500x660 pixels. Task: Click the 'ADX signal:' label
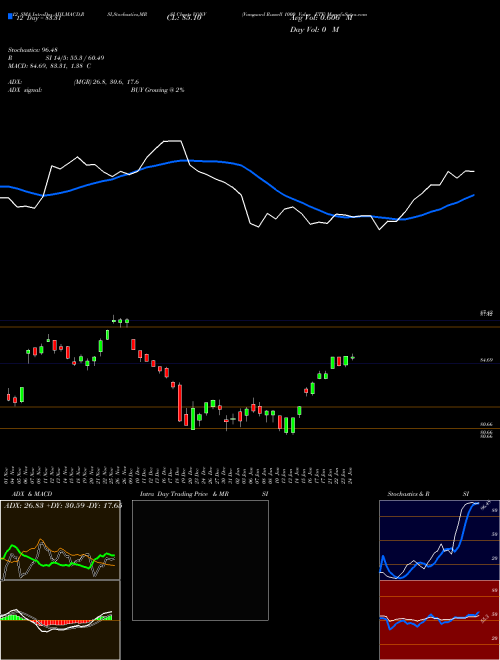25,90
